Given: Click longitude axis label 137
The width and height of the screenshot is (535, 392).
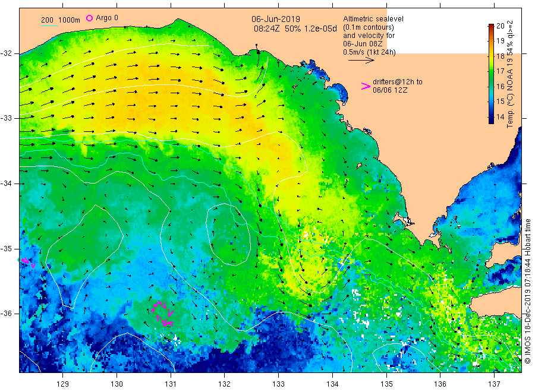Looking at the screenshot, I should pyautogui.click(x=494, y=384).
